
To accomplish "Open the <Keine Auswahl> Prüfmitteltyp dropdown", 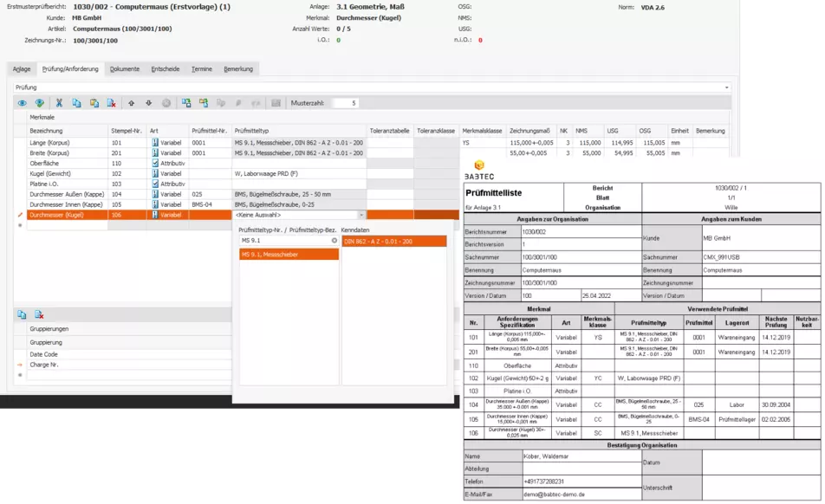I will click(x=361, y=215).
